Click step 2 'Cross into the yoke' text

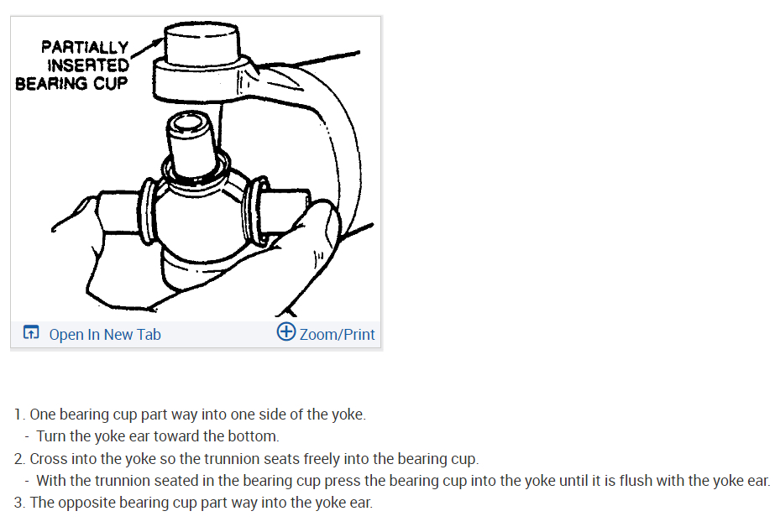(x=247, y=458)
